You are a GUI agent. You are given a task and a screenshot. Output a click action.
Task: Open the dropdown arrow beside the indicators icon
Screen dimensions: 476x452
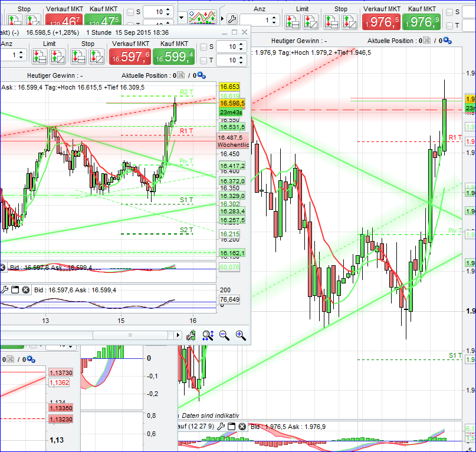(181, 18)
